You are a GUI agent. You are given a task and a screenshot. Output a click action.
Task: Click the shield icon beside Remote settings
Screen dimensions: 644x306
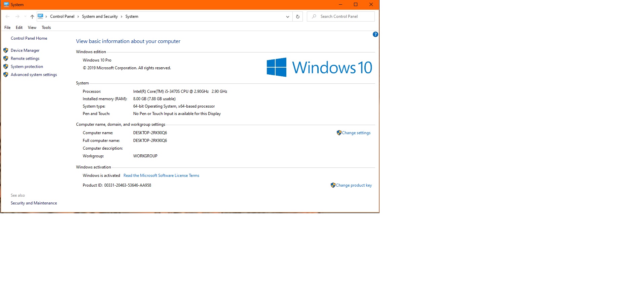6,59
